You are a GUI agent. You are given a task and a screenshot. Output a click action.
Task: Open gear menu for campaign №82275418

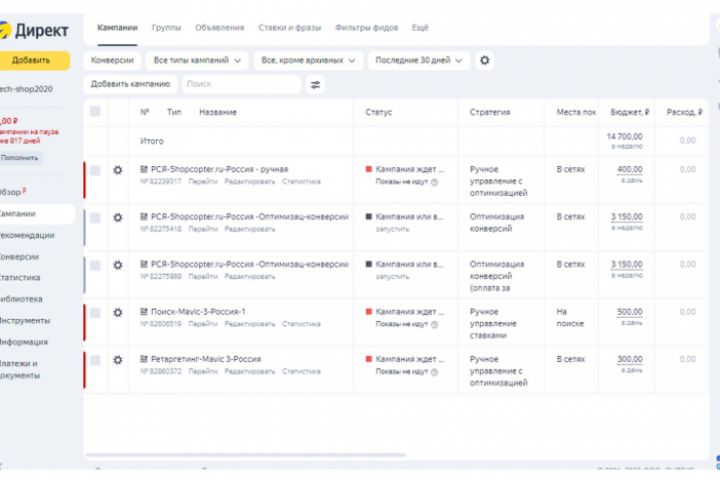[118, 217]
